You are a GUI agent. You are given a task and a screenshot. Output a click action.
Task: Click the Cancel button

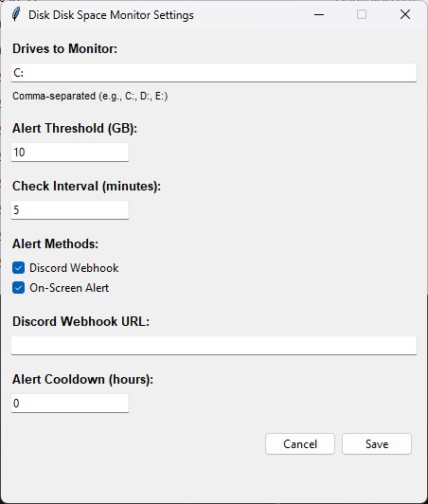tap(300, 444)
